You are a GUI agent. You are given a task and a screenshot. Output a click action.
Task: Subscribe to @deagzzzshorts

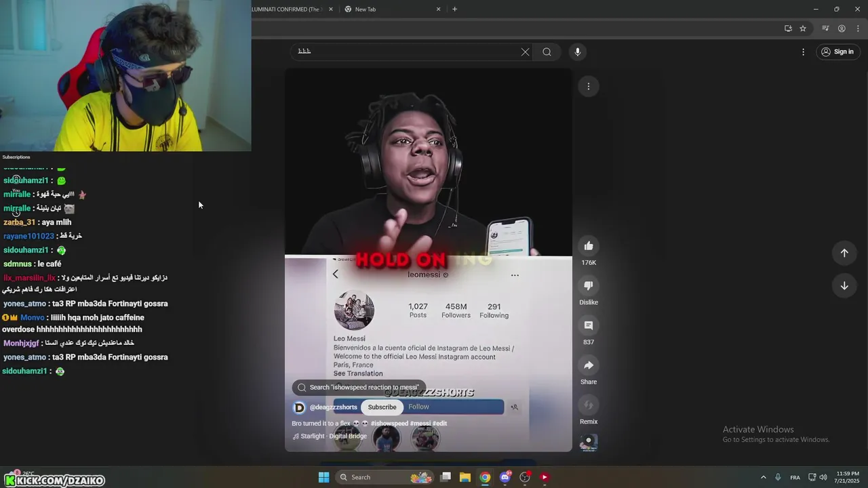click(x=382, y=407)
